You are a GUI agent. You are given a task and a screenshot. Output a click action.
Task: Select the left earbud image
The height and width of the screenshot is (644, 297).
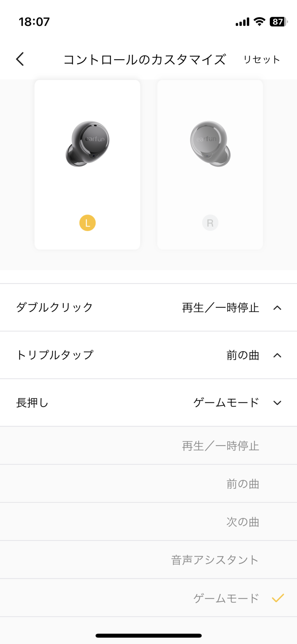88,144
